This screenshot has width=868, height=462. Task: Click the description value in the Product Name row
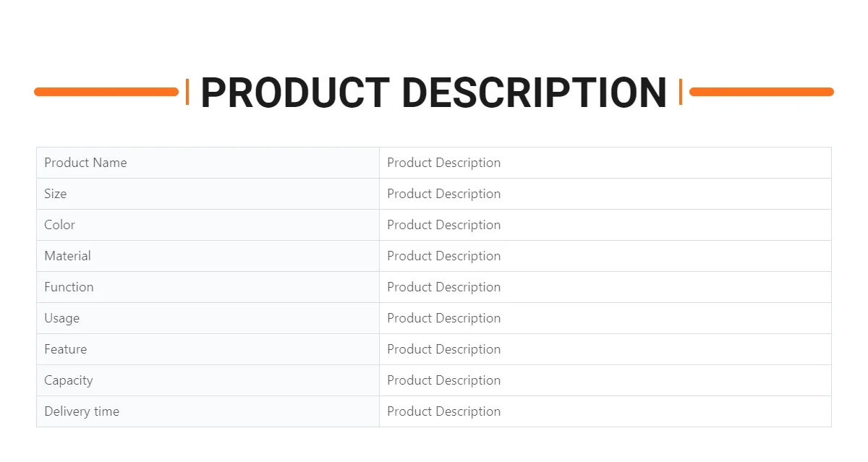point(443,163)
